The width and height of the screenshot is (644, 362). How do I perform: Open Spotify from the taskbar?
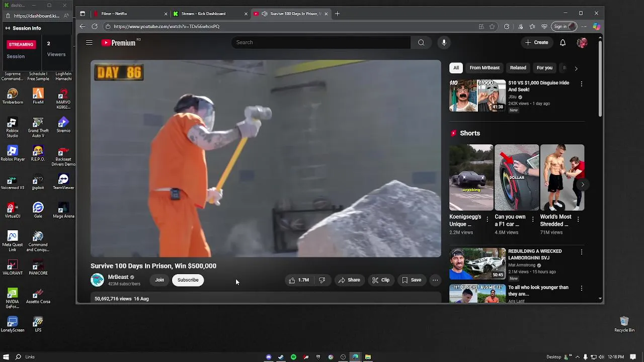click(x=293, y=357)
